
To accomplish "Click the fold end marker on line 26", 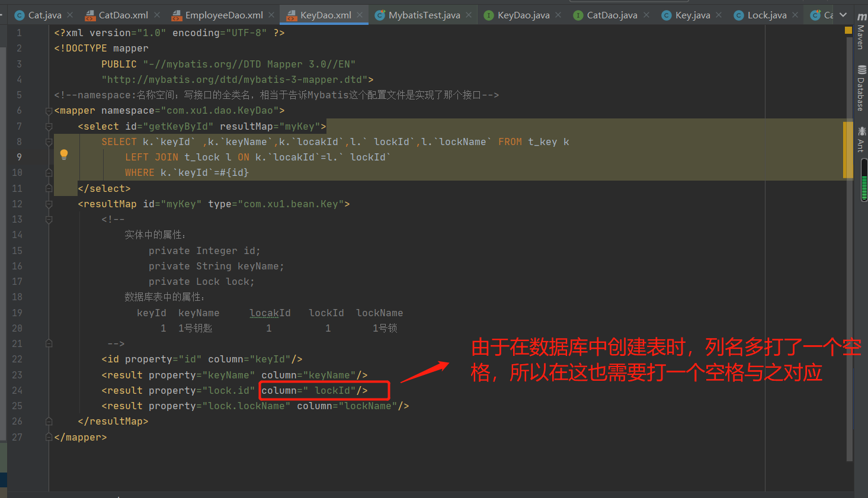I will tap(49, 421).
